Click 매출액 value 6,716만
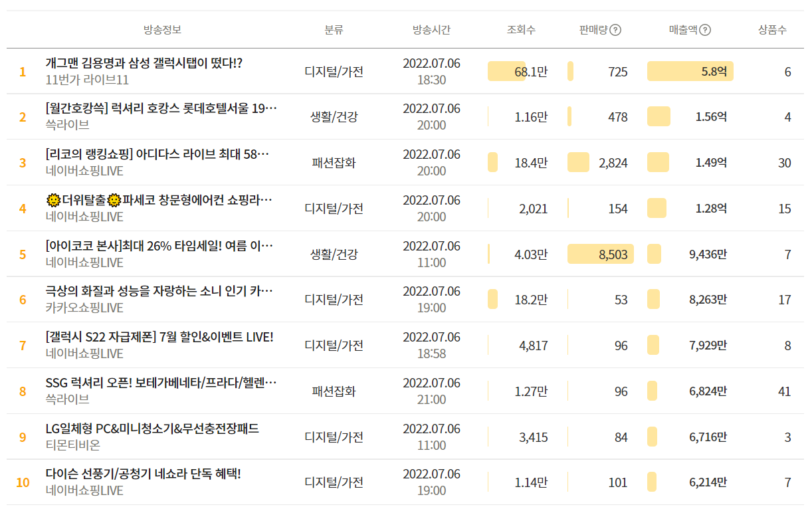Screen dimensions: 812x511 click(x=708, y=437)
